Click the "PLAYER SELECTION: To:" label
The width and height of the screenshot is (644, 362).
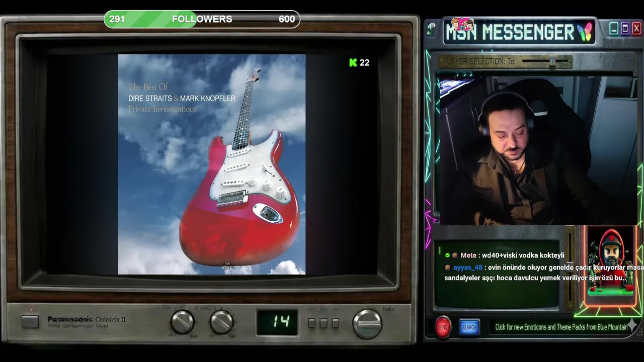point(479,61)
